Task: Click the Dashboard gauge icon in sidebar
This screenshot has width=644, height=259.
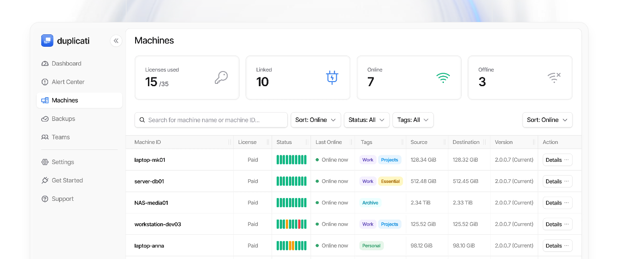Action: click(x=45, y=64)
